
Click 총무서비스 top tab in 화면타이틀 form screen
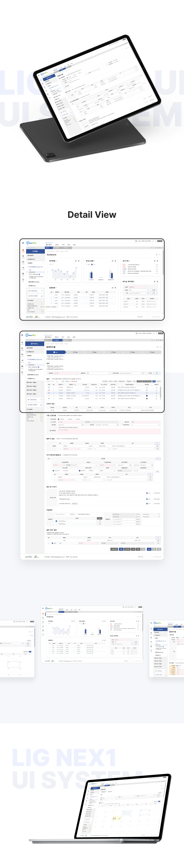point(48,337)
